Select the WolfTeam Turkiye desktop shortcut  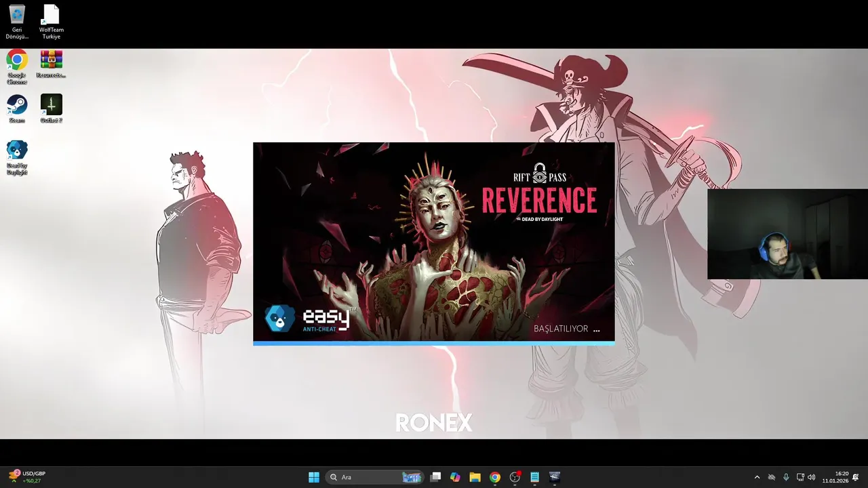point(51,22)
